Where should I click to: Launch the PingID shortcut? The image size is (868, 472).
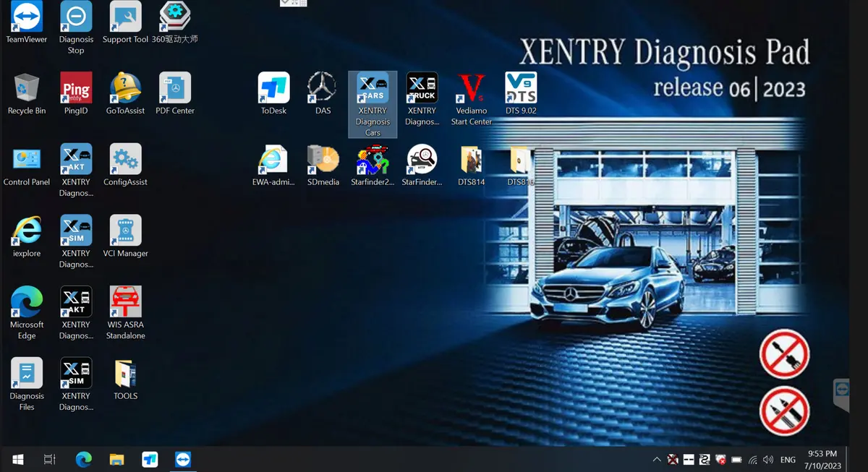(76, 93)
